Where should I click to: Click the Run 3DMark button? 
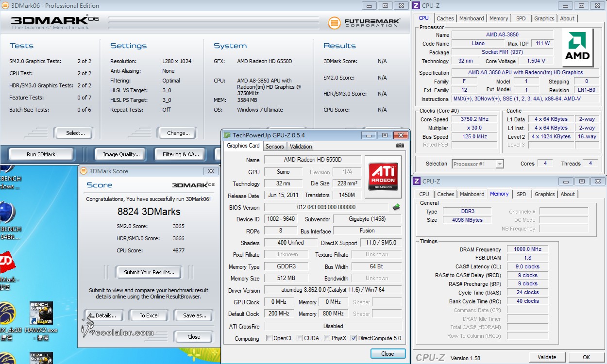[x=41, y=154]
